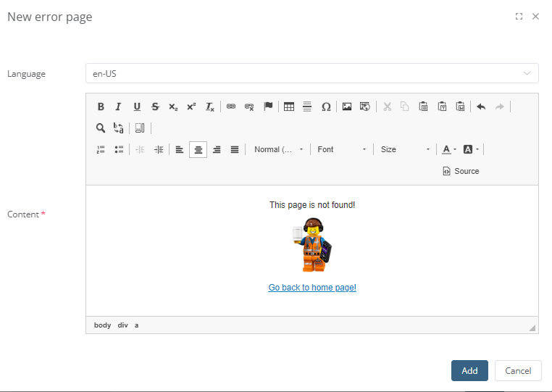Click the Remove Format icon
The image size is (552, 392).
[210, 107]
